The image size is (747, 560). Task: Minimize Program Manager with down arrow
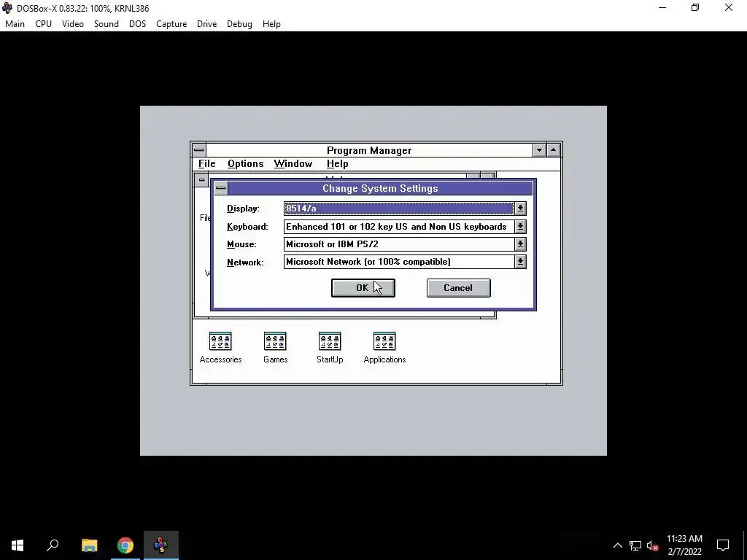(x=539, y=150)
